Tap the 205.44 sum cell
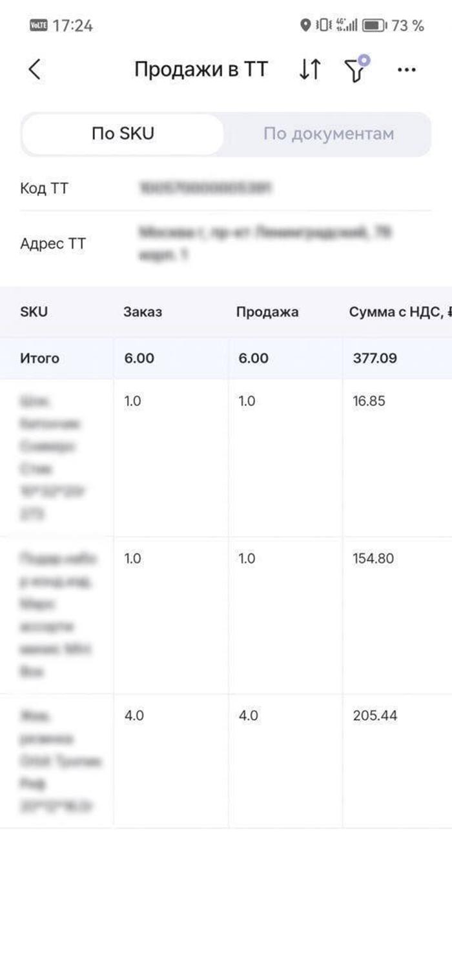This screenshot has width=452, height=980. [375, 716]
